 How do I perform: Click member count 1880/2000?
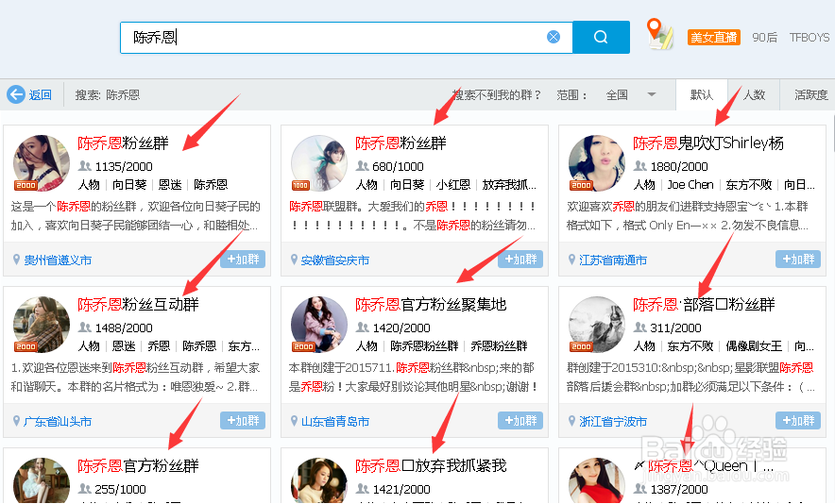tap(679, 166)
